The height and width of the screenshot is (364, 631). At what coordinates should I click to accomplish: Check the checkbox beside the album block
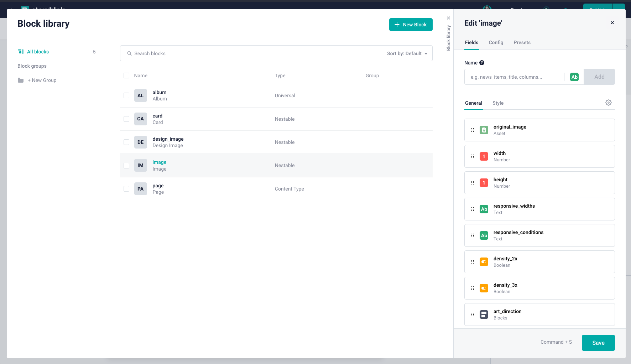point(126,95)
